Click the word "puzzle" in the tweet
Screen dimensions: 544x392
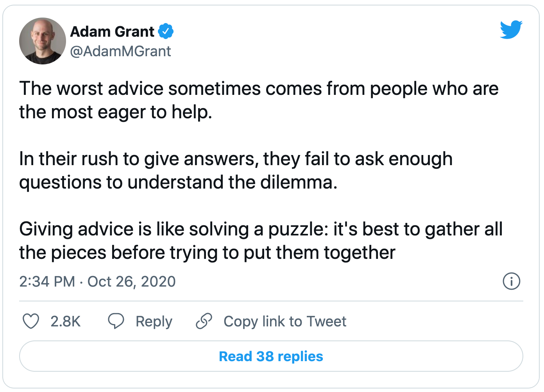296,230
